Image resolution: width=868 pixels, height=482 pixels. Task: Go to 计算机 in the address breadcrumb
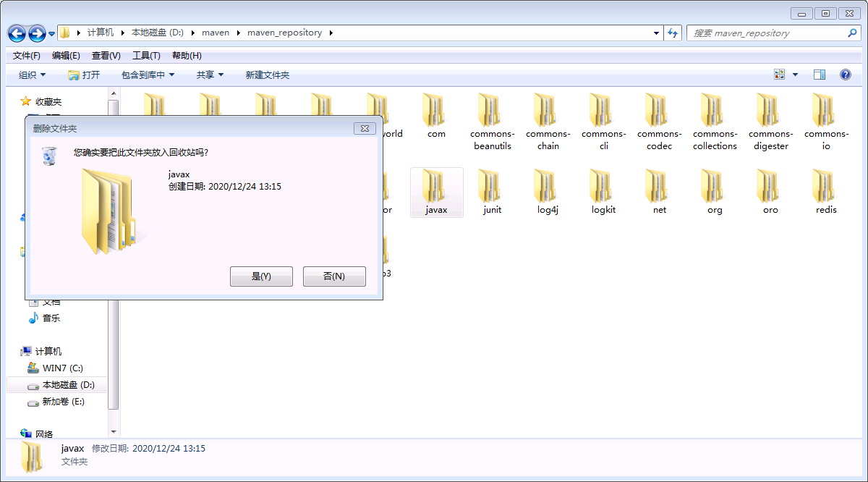point(101,33)
